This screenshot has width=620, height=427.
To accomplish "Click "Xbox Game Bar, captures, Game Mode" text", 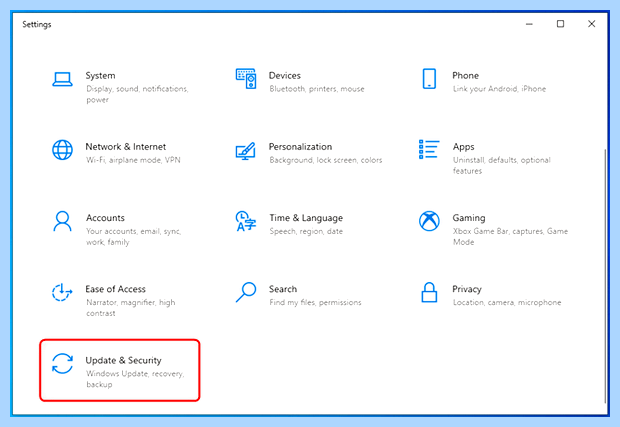I will coord(510,236).
